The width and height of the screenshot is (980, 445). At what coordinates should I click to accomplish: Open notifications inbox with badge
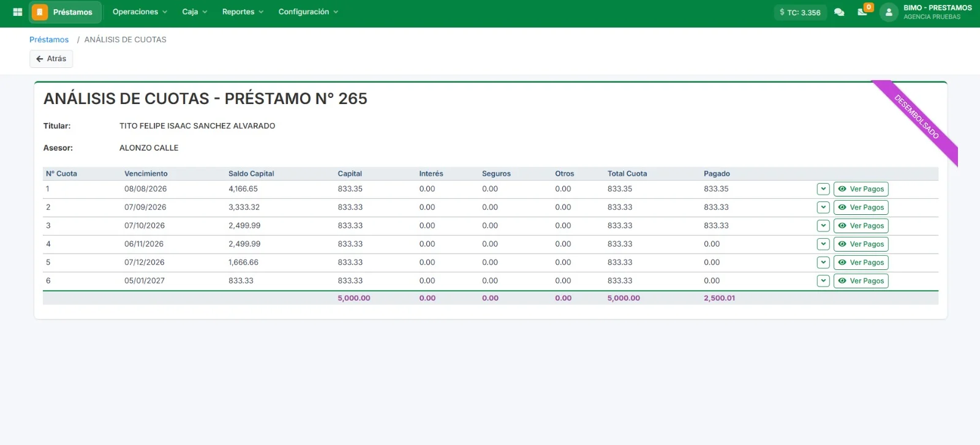(863, 11)
